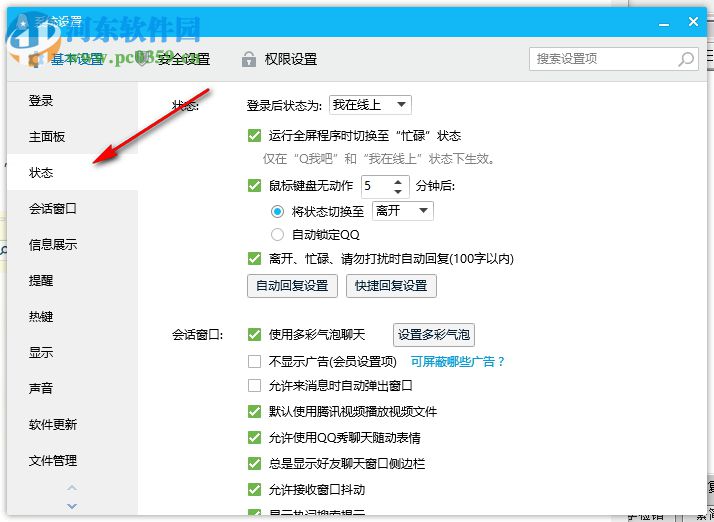Click the sidebar scroll-down chevron
This screenshot has height=522, width=714.
[x=72, y=506]
